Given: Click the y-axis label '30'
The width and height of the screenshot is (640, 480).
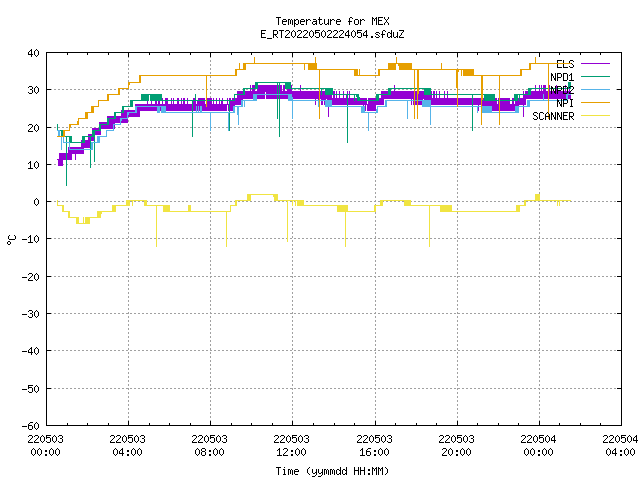Looking at the screenshot, I should 33,90.
